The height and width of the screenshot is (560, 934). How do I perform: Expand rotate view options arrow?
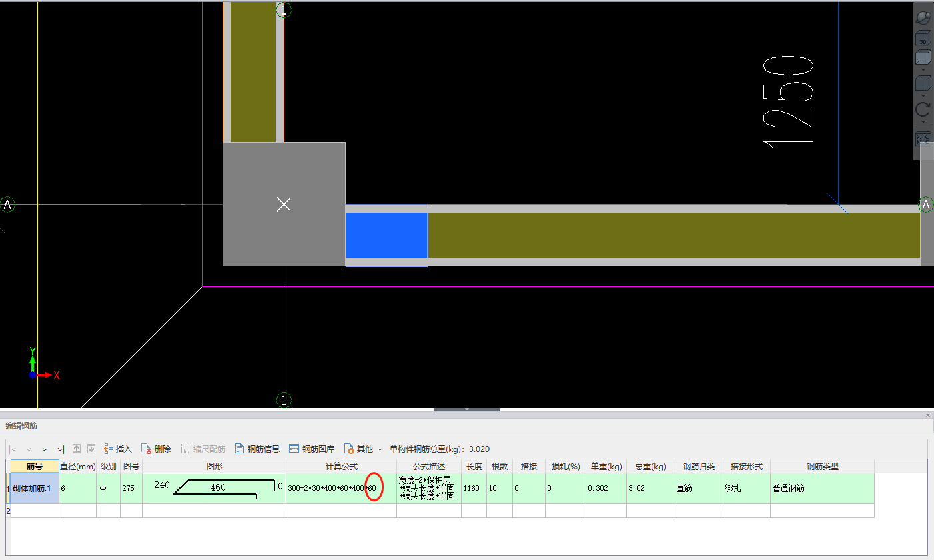[923, 121]
